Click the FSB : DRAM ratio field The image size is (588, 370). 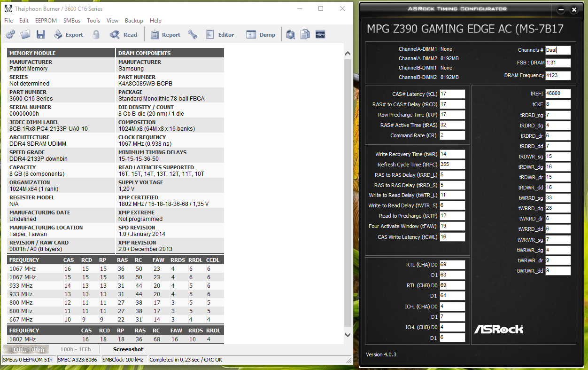[558, 63]
